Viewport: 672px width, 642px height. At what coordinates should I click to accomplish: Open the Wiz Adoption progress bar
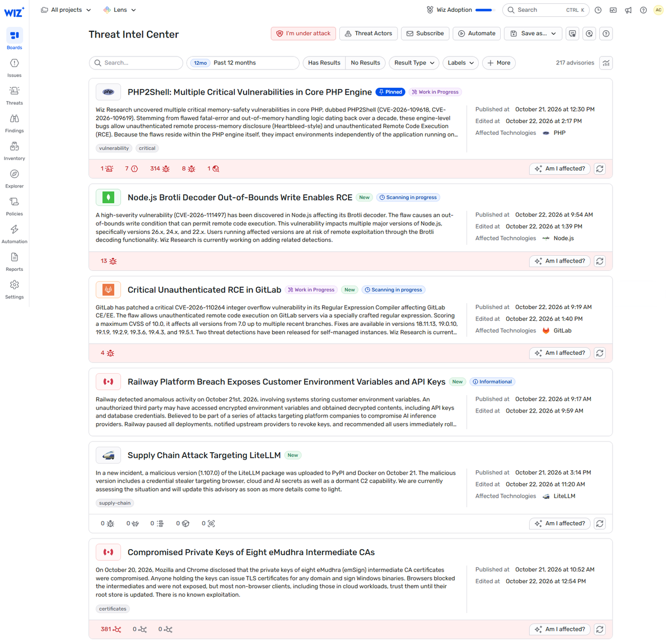click(x=485, y=10)
